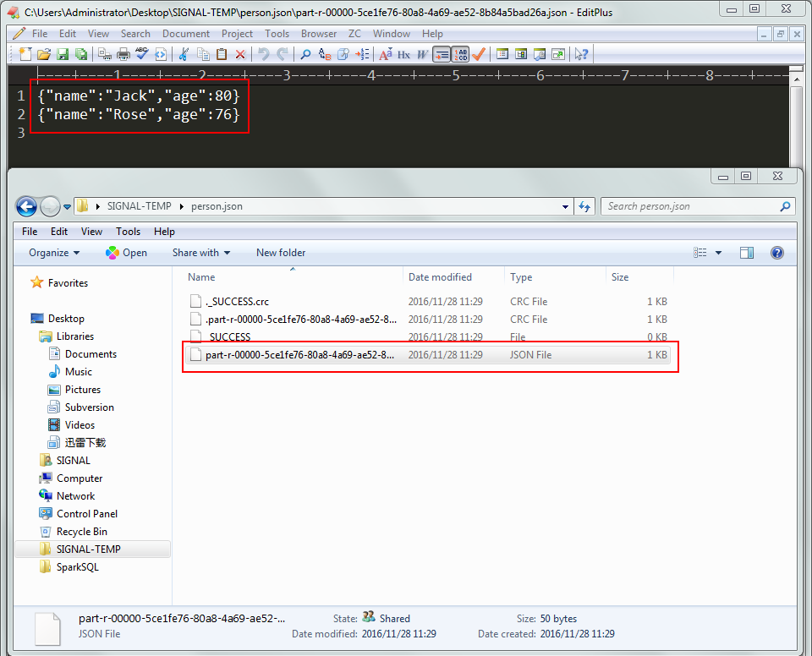812x656 pixels.
Task: Click the Replace toolbar icon
Action: point(325,54)
